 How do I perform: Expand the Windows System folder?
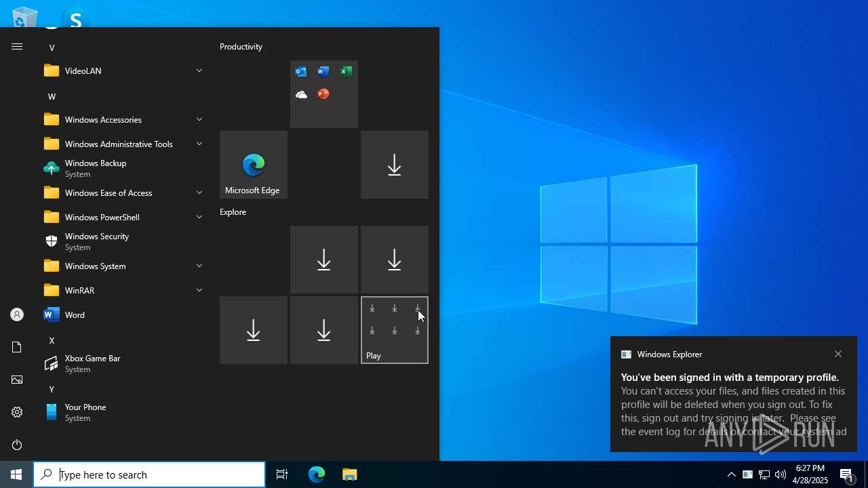tap(123, 266)
